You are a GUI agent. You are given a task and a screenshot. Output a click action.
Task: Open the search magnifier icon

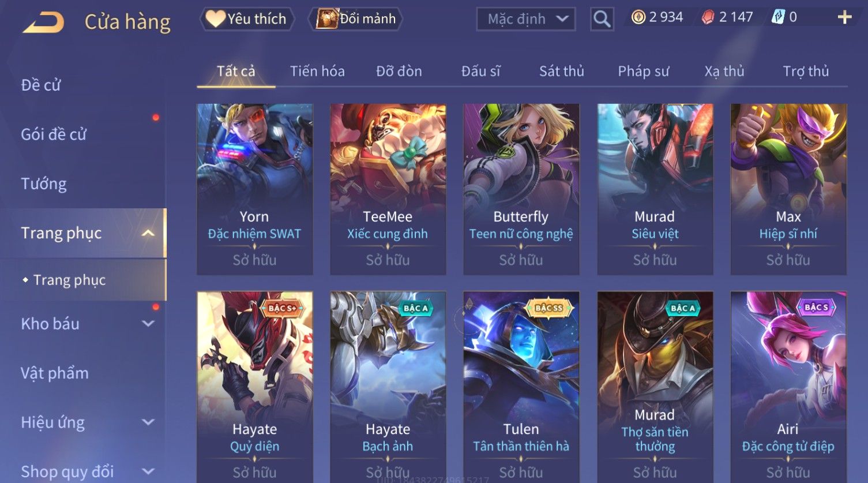602,19
